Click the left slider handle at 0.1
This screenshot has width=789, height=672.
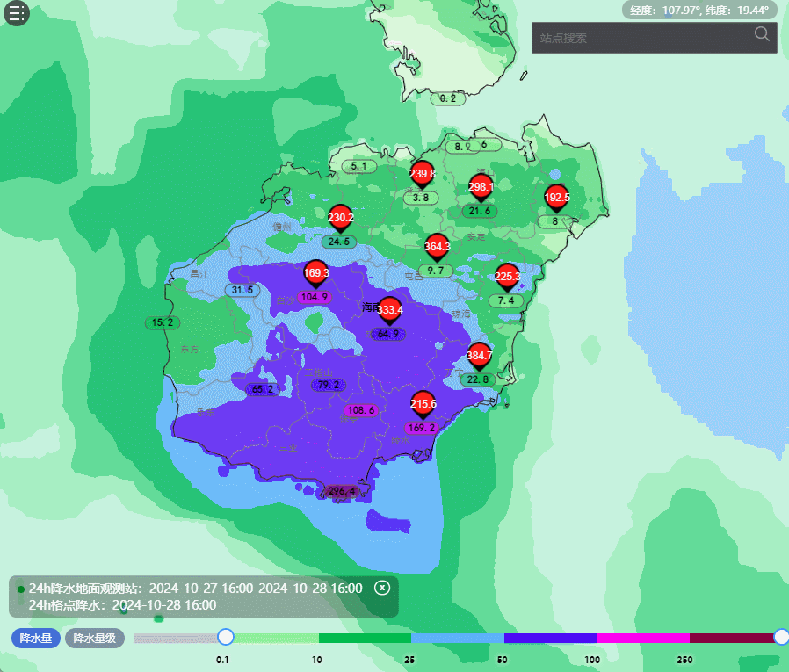[226, 637]
